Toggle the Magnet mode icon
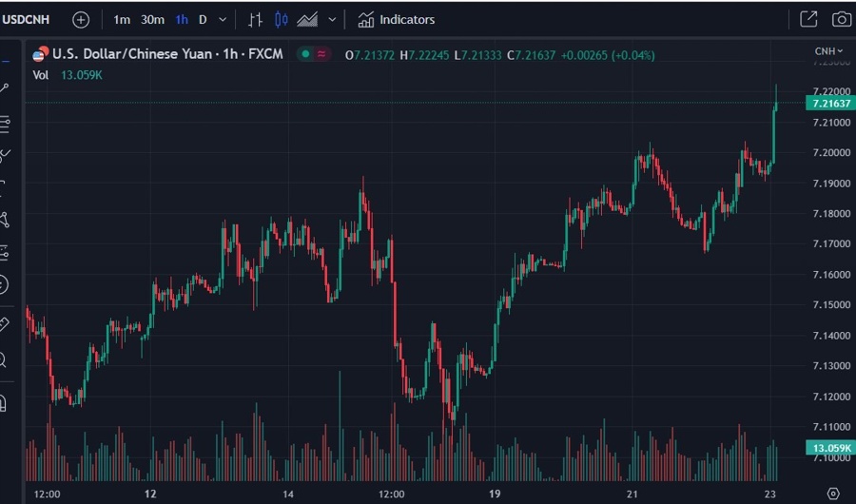Image resolution: width=856 pixels, height=504 pixels. [x=3, y=403]
